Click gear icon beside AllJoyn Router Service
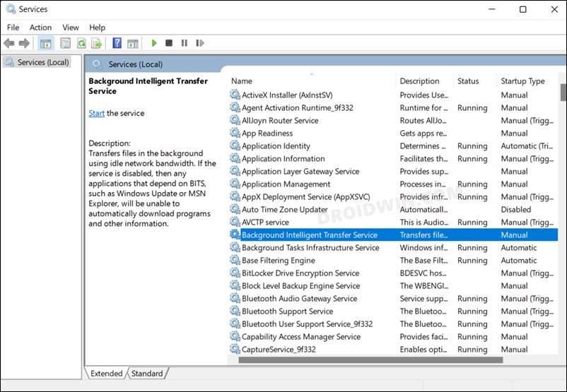This screenshot has width=567, height=392. [x=235, y=120]
